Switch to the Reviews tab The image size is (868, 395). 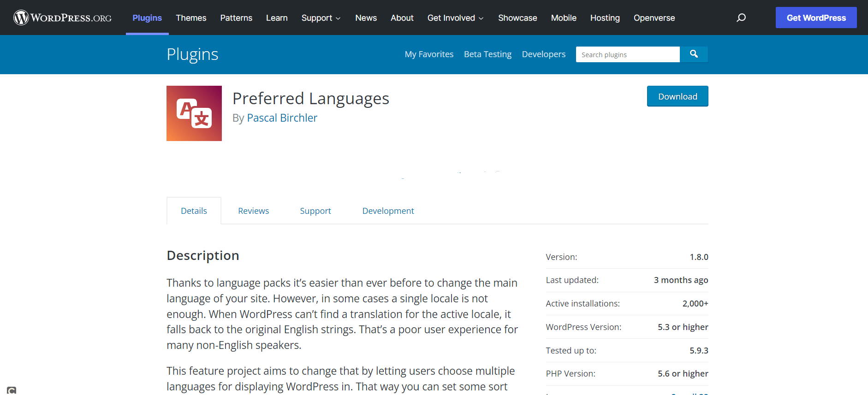(253, 211)
